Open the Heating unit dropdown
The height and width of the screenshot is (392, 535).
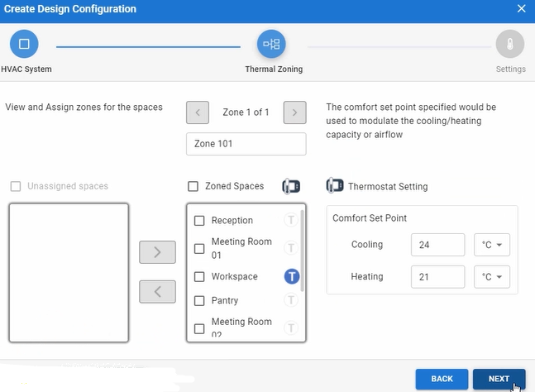492,277
